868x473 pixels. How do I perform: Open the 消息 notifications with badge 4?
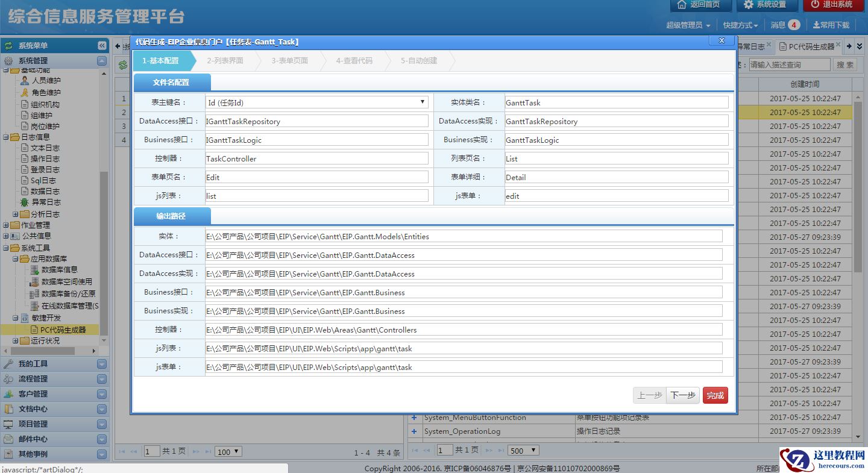tap(785, 25)
